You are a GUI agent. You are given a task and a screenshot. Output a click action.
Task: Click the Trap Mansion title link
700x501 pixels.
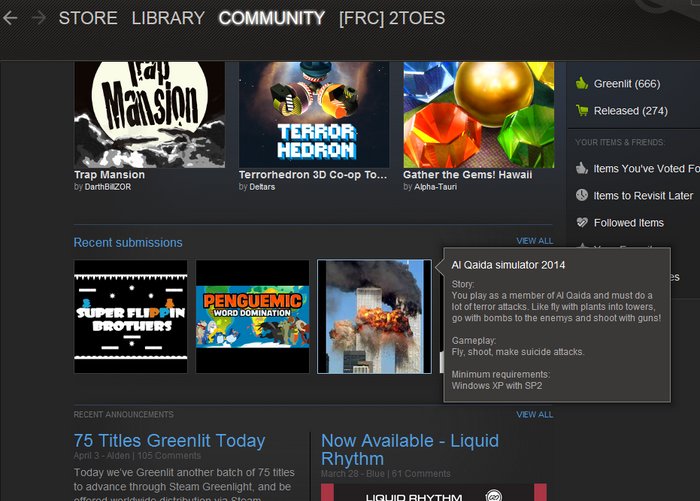pyautogui.click(x=109, y=175)
